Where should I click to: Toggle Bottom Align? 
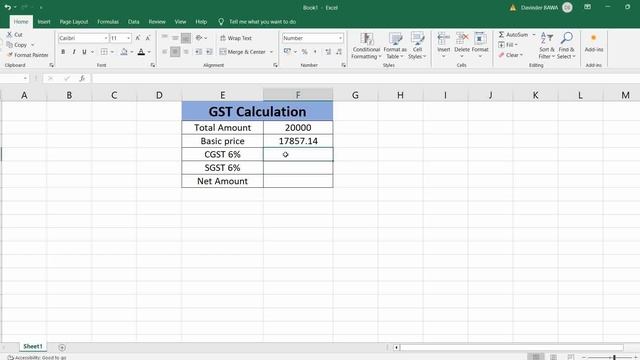coord(186,38)
